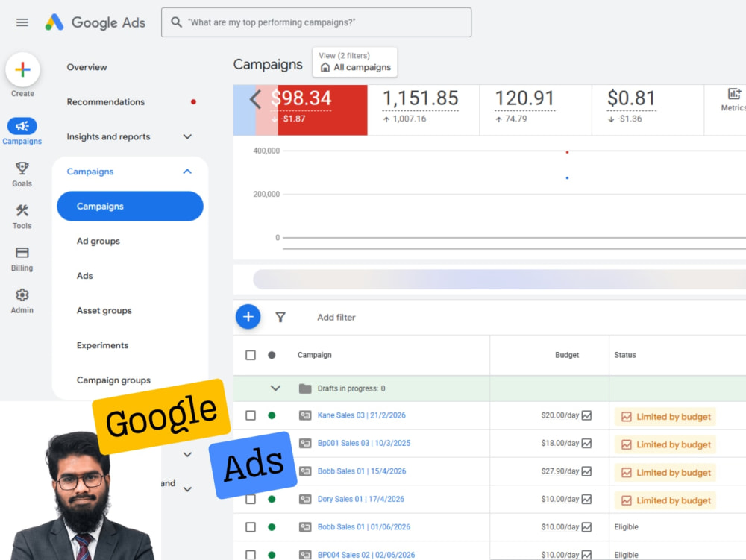The width and height of the screenshot is (746, 560).
Task: Click green status dot for Kane Sales 03
Action: (x=272, y=415)
